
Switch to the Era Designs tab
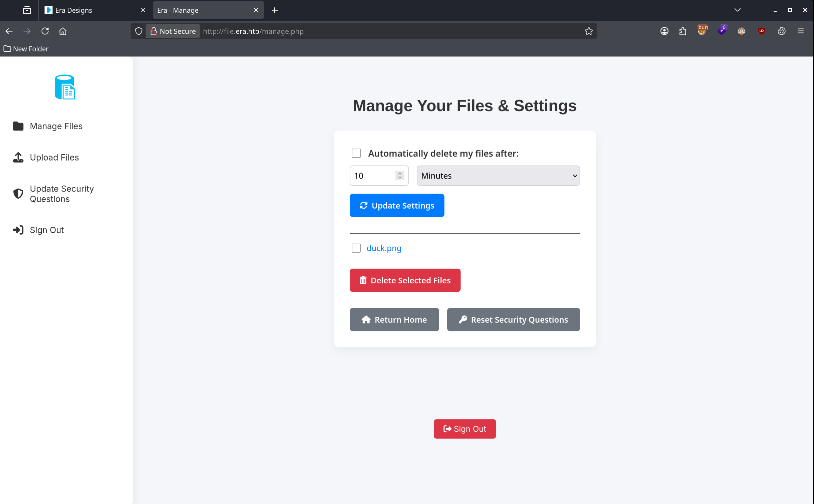(95, 10)
